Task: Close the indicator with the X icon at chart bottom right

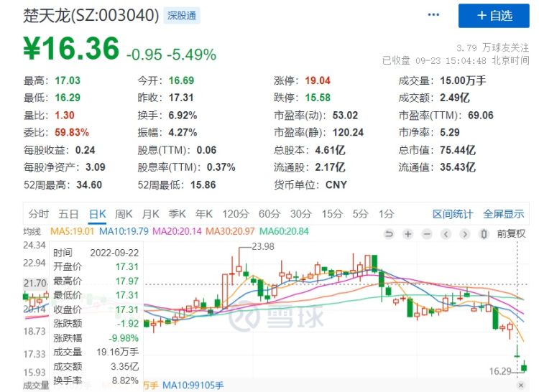Action: 521,385
